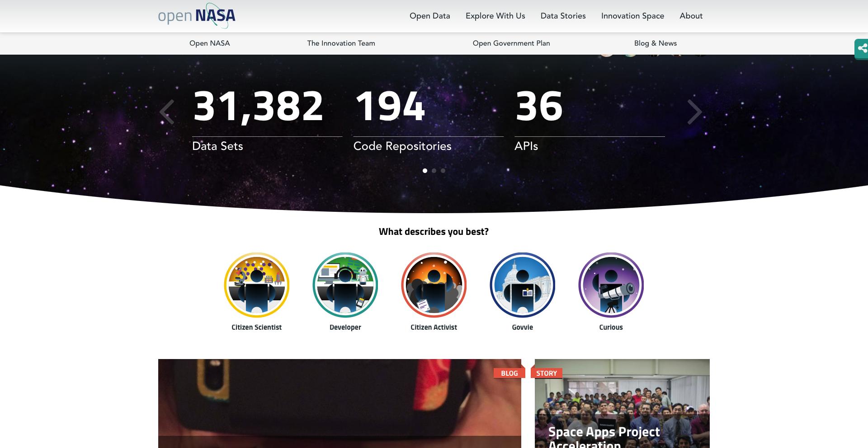Switch to second carousel dot indicator
868x448 pixels.
click(434, 171)
